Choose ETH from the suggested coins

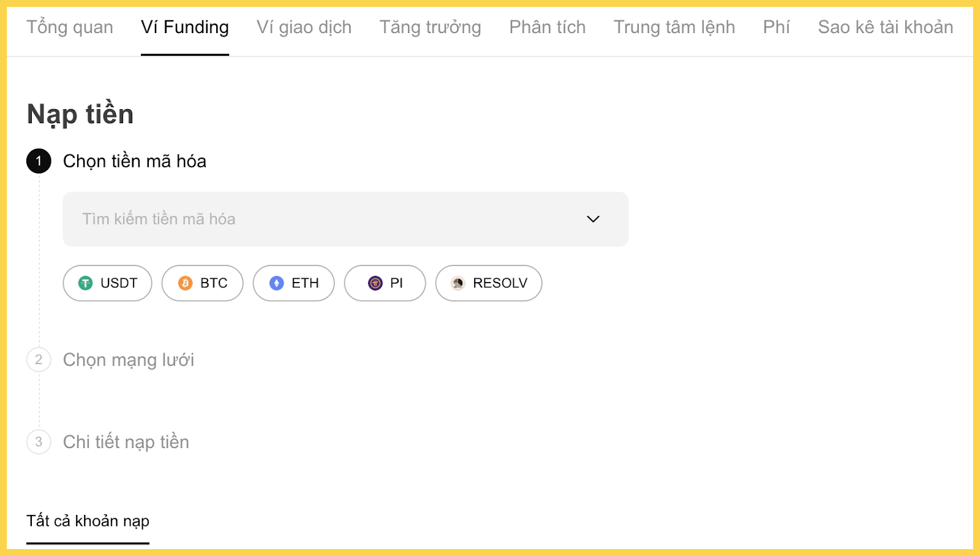294,283
